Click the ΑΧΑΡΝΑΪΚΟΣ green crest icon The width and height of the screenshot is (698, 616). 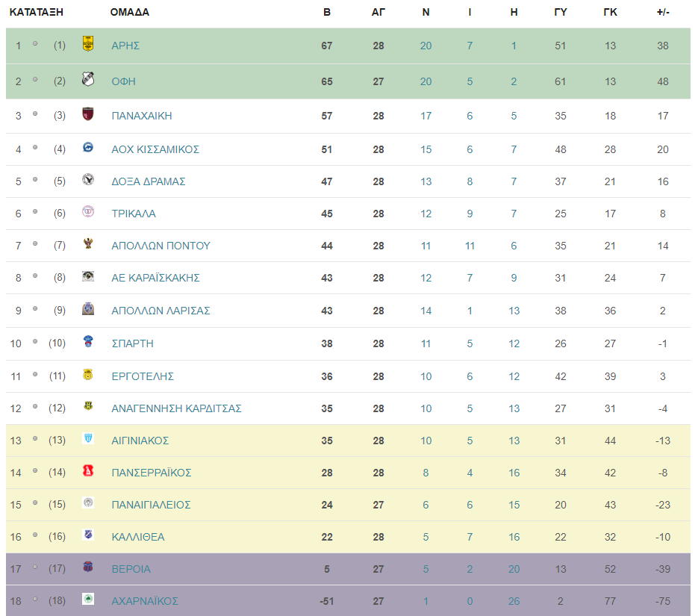coord(88,599)
